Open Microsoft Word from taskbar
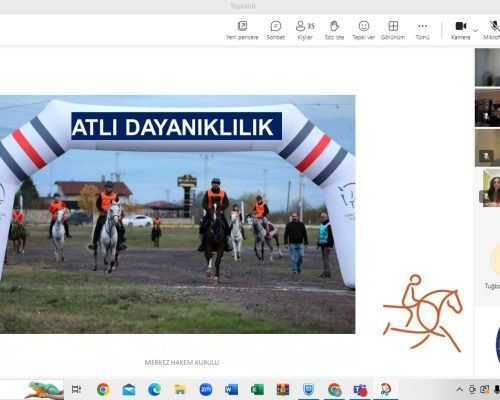The height and width of the screenshot is (400, 500). pos(231,389)
